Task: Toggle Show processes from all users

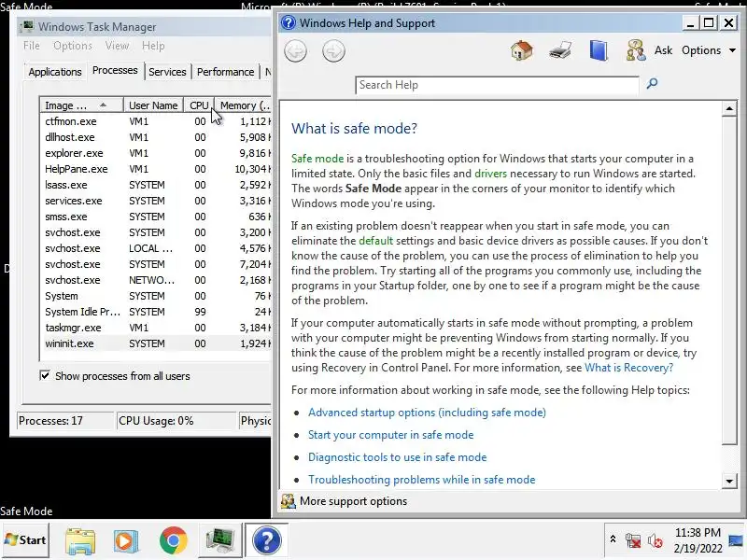Action: pos(45,376)
